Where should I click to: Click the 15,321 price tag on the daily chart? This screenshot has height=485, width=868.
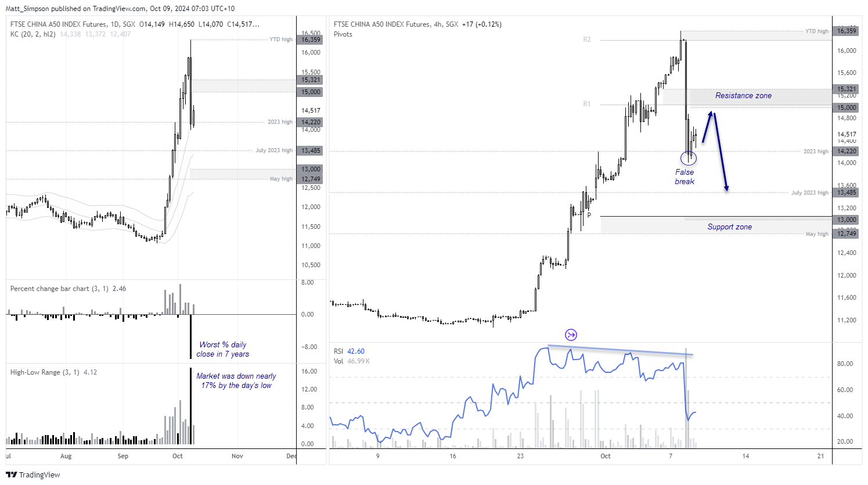(311, 80)
